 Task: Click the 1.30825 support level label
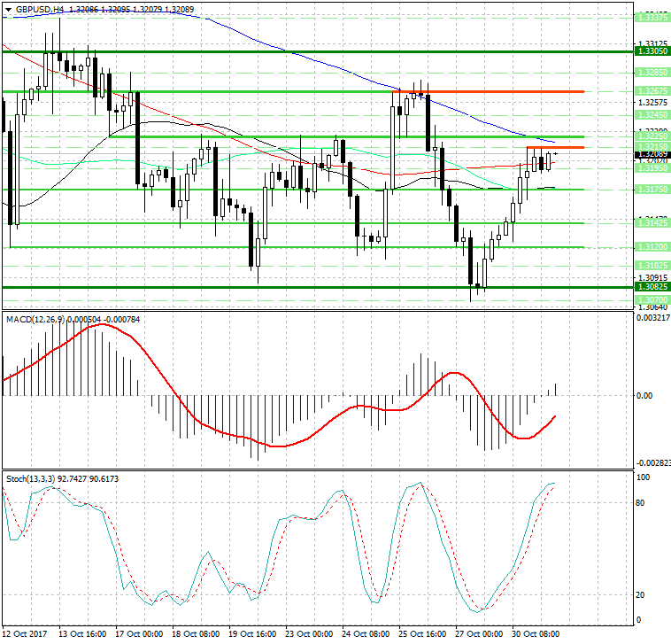[652, 287]
